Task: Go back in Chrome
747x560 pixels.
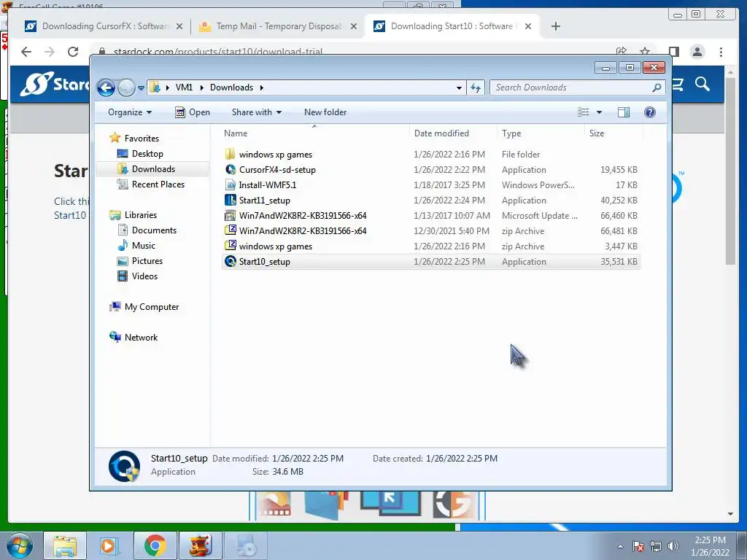Action: pyautogui.click(x=26, y=52)
